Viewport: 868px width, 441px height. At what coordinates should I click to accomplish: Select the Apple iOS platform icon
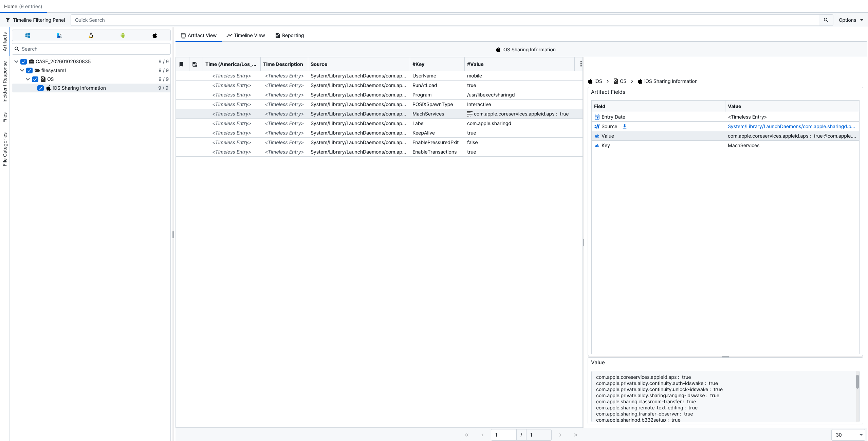(x=155, y=35)
